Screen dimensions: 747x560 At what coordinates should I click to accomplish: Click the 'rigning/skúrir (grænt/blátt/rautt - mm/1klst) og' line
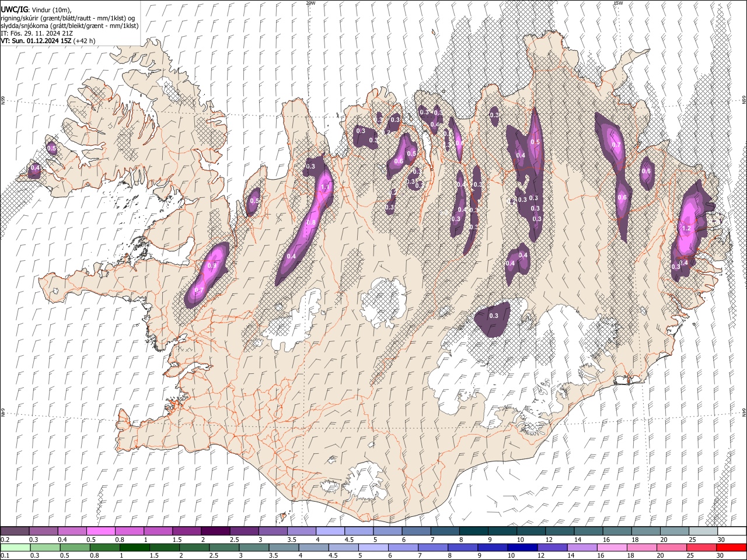point(68,18)
